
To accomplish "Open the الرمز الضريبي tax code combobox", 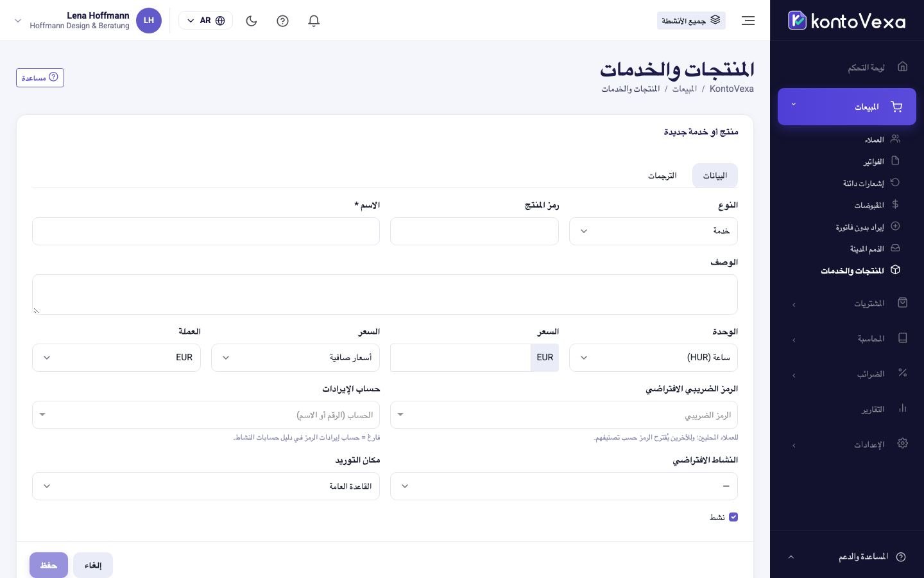I will tap(564, 415).
